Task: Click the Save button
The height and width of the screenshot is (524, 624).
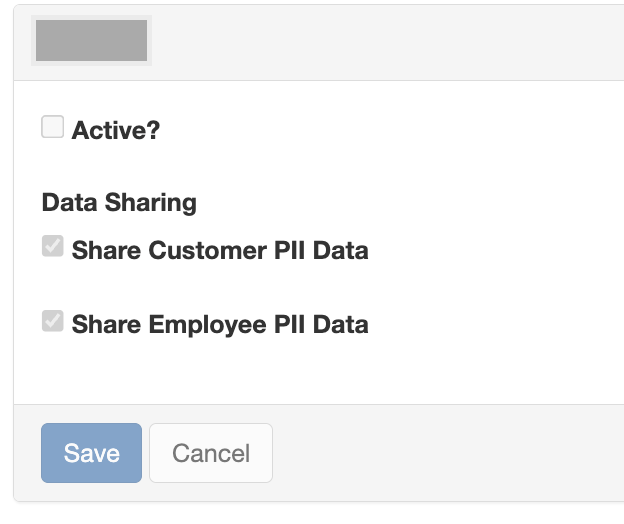Action: [x=92, y=453]
